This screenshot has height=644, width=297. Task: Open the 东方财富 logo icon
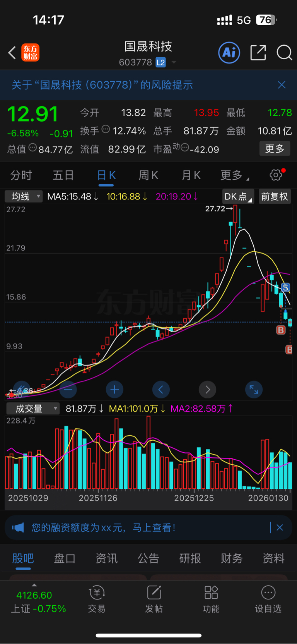[x=30, y=53]
